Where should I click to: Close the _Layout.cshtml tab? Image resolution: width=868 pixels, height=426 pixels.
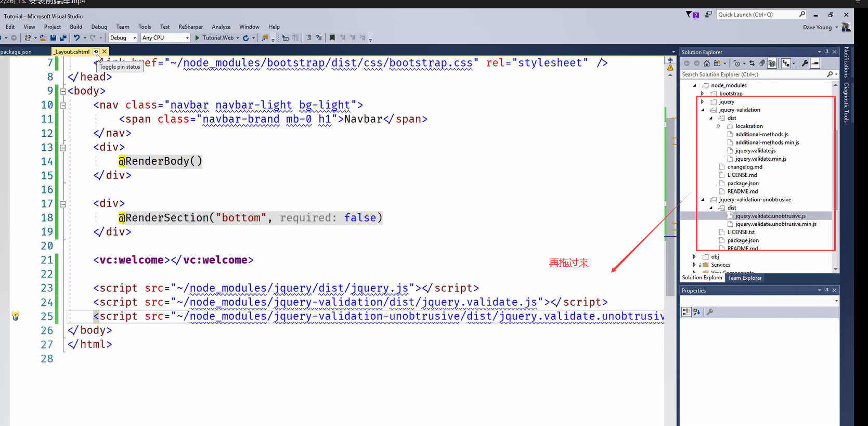coord(105,51)
